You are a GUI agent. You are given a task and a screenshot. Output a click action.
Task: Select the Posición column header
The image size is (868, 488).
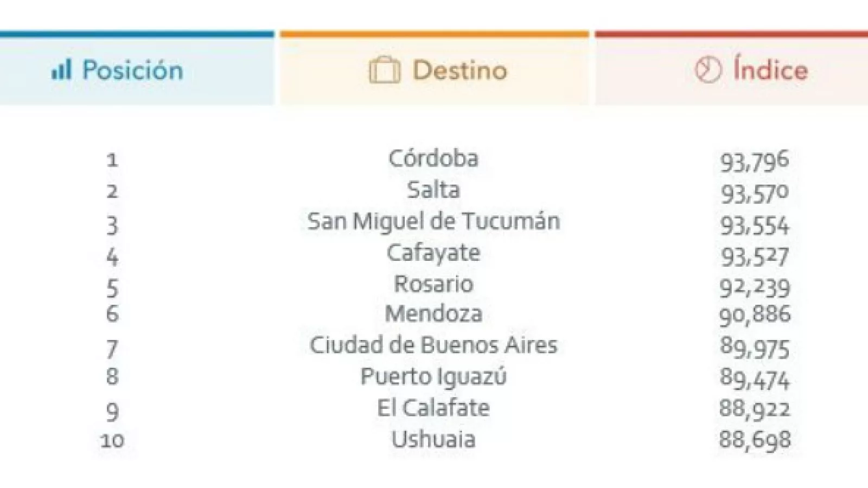click(133, 70)
